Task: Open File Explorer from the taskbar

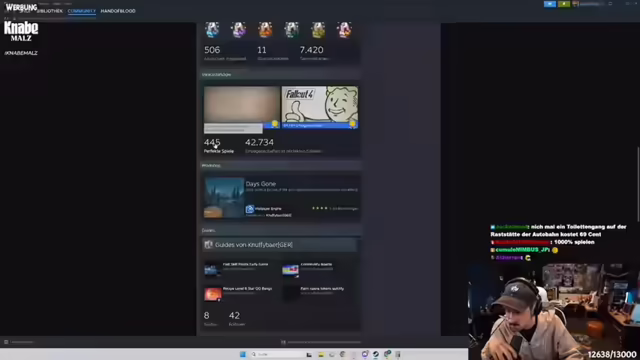Action: click(321, 354)
